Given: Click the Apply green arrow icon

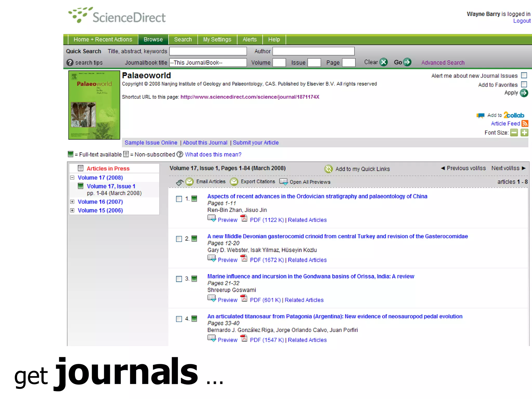Looking at the screenshot, I should 524,93.
